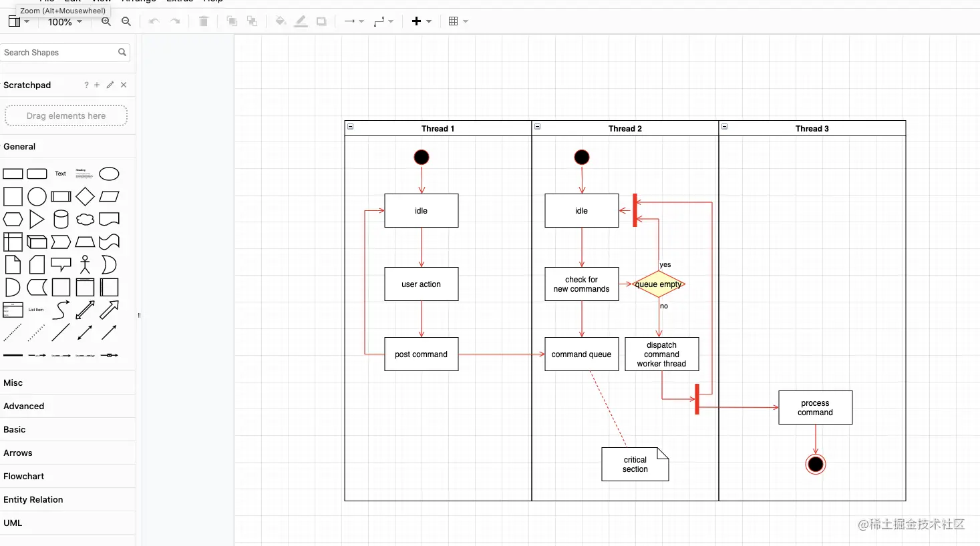Open the 100% zoom level dropdown
980x546 pixels.
[x=65, y=21]
